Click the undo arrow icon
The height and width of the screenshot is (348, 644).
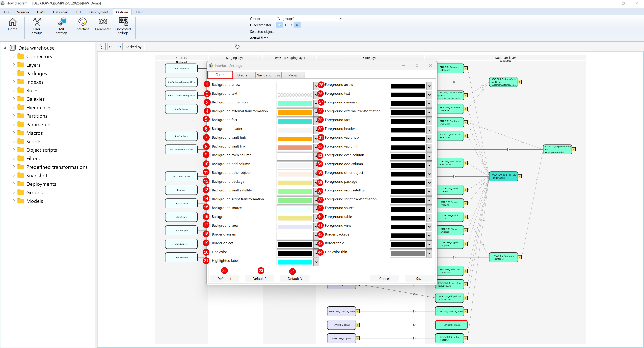pyautogui.click(x=111, y=47)
